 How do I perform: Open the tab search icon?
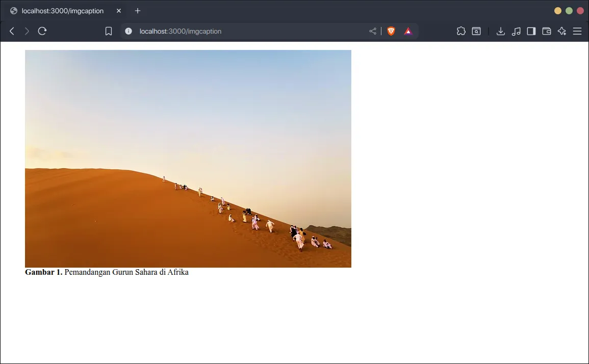pyautogui.click(x=476, y=31)
